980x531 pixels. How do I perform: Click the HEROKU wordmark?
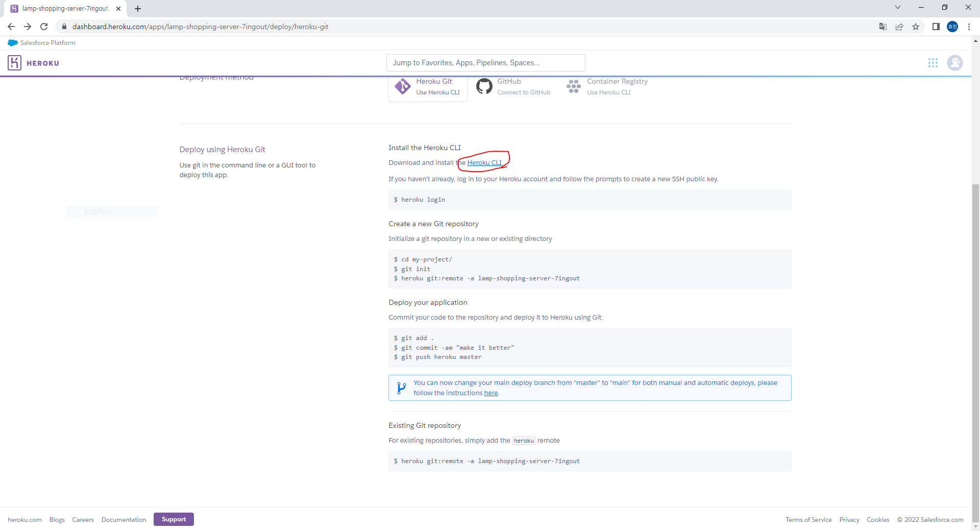(43, 63)
